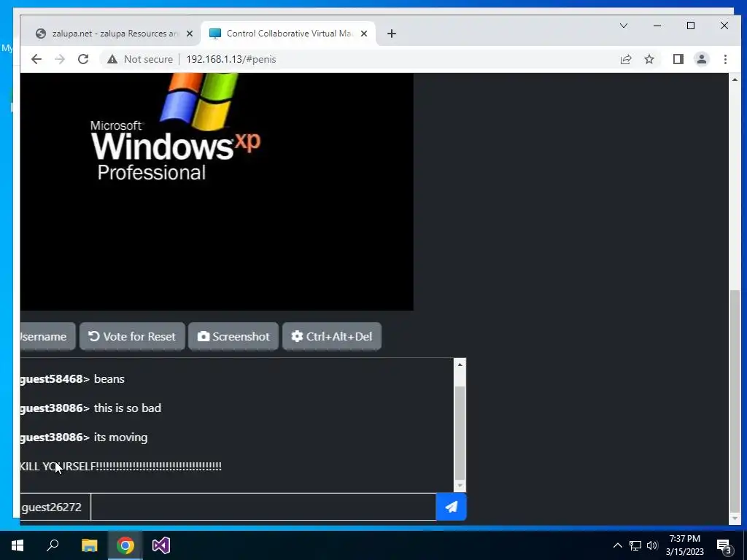Click the 'its moving' chat message

(x=120, y=437)
